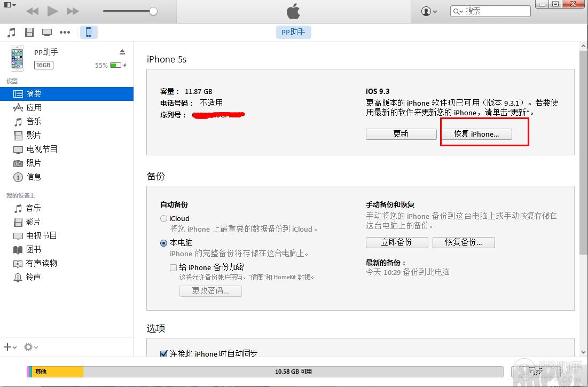Click the TV shows library icon
This screenshot has width=588, height=387.
coord(47,32)
